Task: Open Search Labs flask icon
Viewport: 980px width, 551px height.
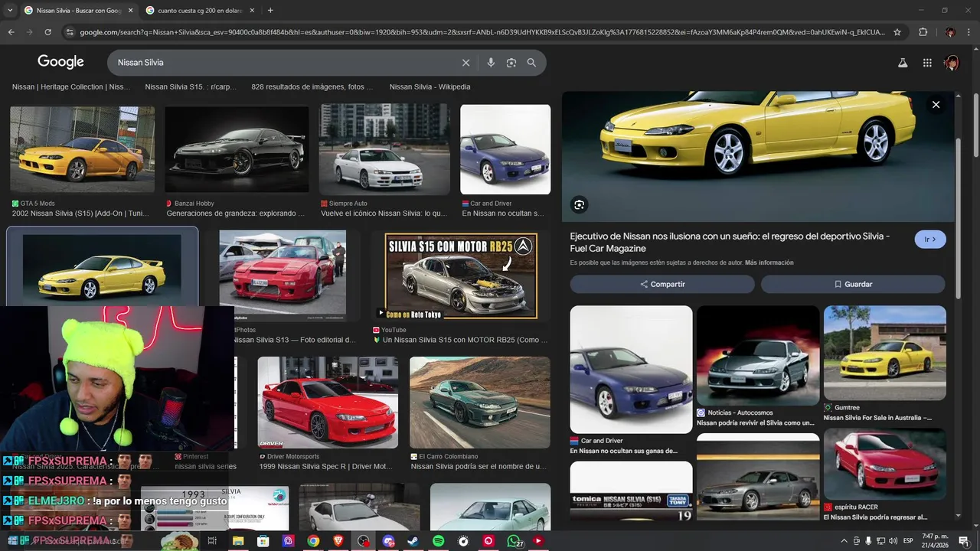Action: [903, 63]
